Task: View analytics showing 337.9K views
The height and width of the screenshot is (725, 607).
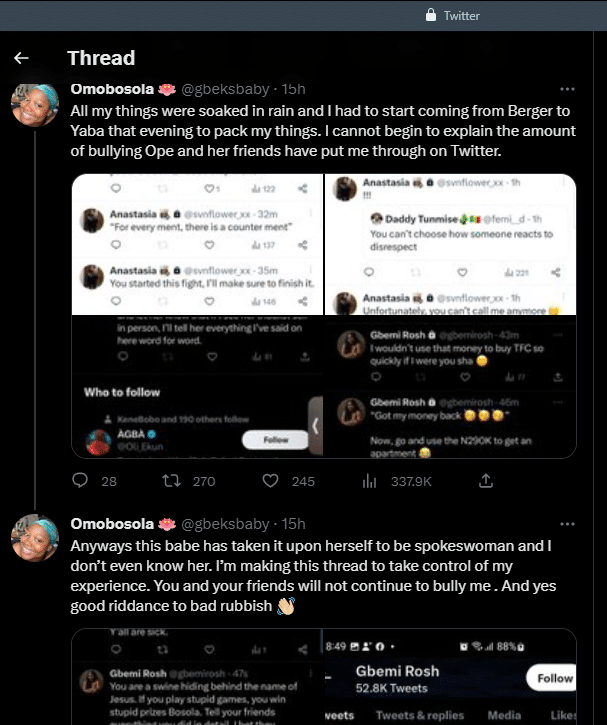Action: pyautogui.click(x=370, y=481)
